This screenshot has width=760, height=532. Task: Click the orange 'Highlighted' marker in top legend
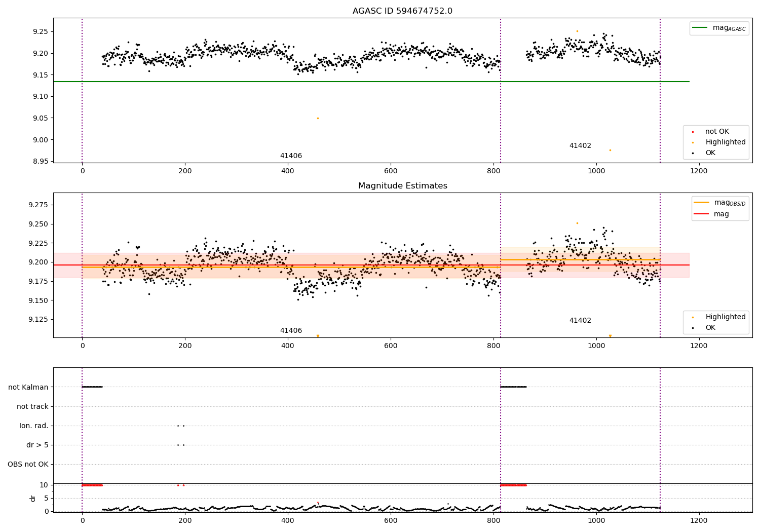pos(693,142)
